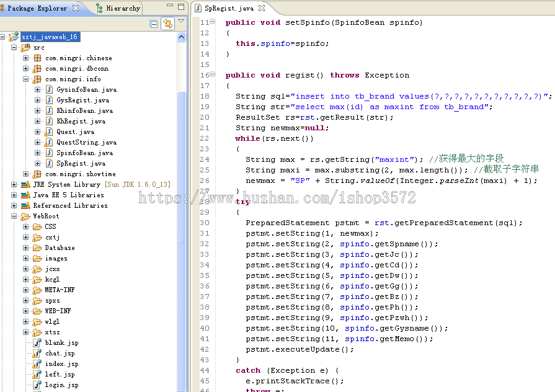The image size is (555, 392).
Task: Click Referenced Libraries icon
Action: point(25,205)
